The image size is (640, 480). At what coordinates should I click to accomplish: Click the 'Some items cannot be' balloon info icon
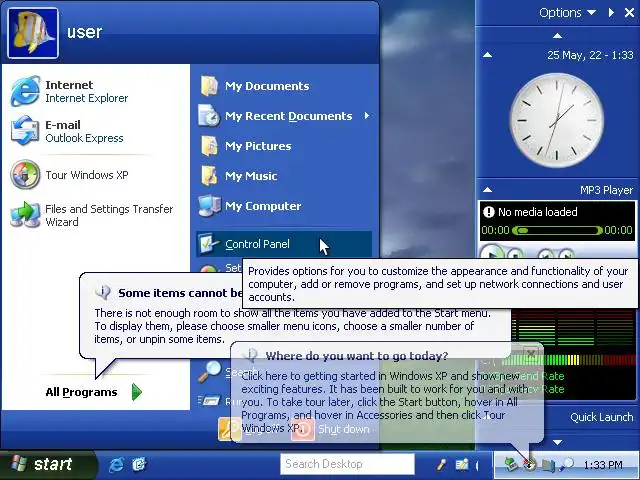click(x=103, y=291)
